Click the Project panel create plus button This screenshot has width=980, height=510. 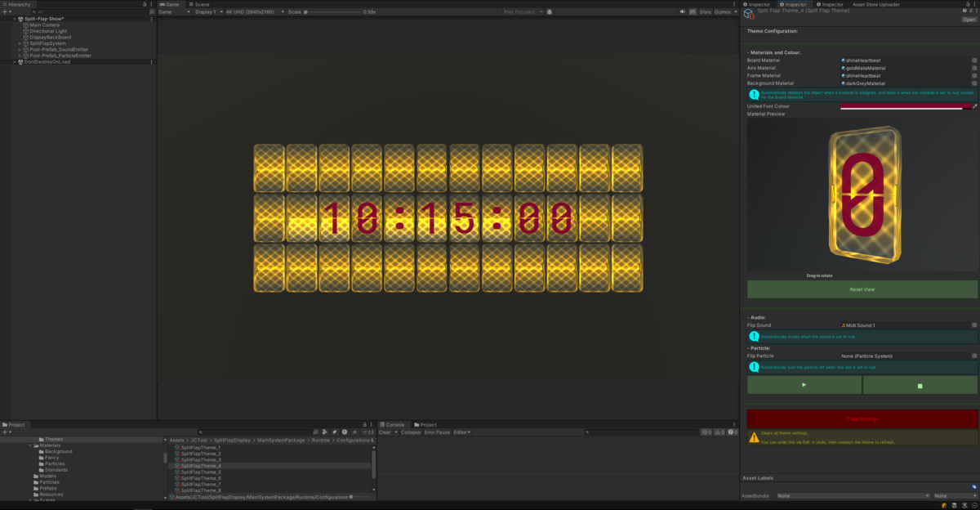(5, 432)
